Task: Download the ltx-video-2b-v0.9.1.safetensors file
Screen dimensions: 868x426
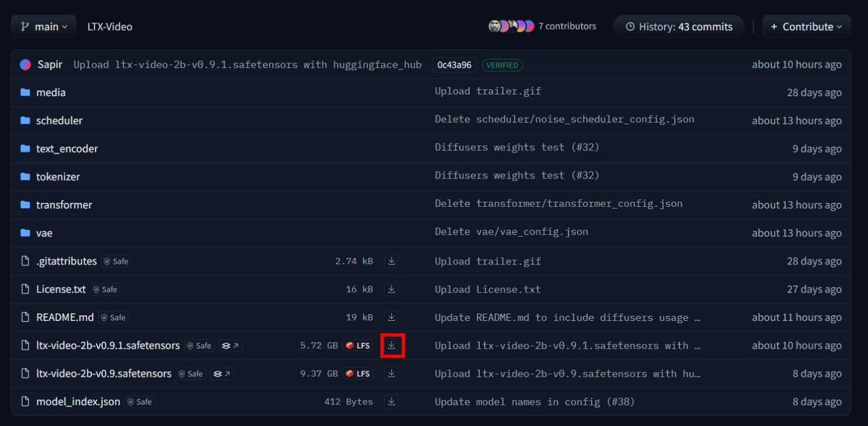Action: [x=392, y=345]
